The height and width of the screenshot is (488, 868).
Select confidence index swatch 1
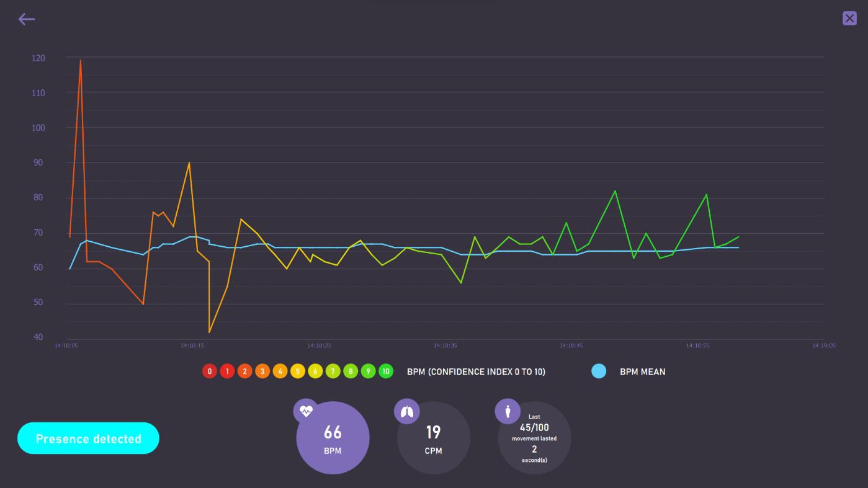[x=227, y=371]
